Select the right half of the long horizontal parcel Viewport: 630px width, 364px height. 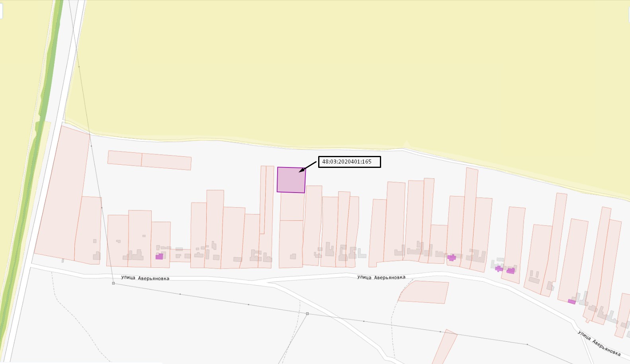point(166,162)
